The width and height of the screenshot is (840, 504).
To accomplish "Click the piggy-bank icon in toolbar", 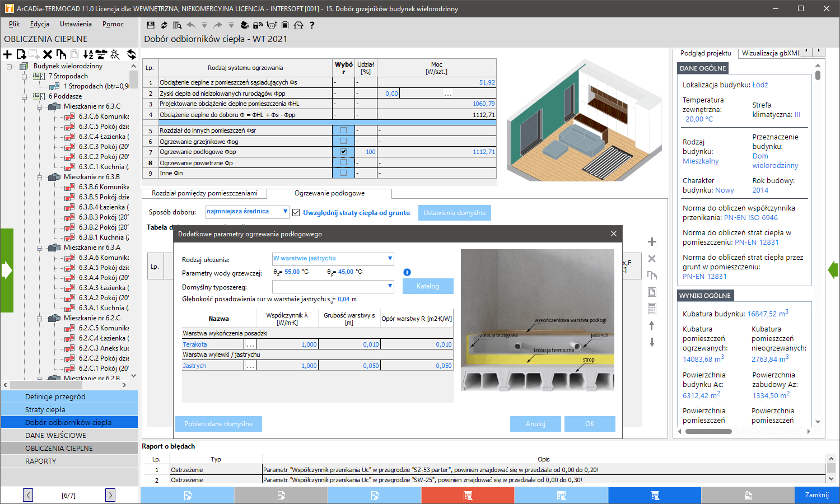I will pyautogui.click(x=272, y=25).
